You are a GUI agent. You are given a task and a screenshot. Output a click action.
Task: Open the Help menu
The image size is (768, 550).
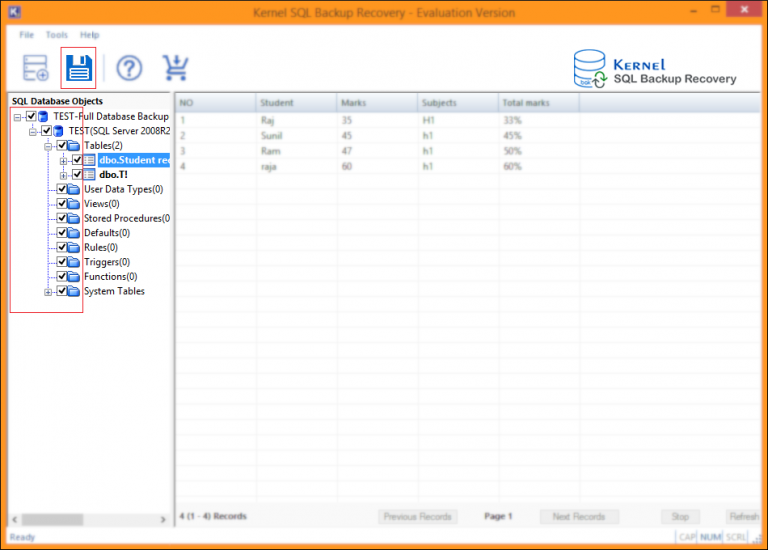[x=90, y=35]
